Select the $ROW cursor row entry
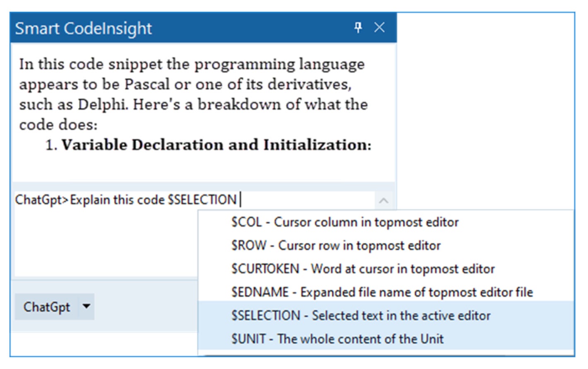Viewport: 588px width, 369px height. [335, 245]
